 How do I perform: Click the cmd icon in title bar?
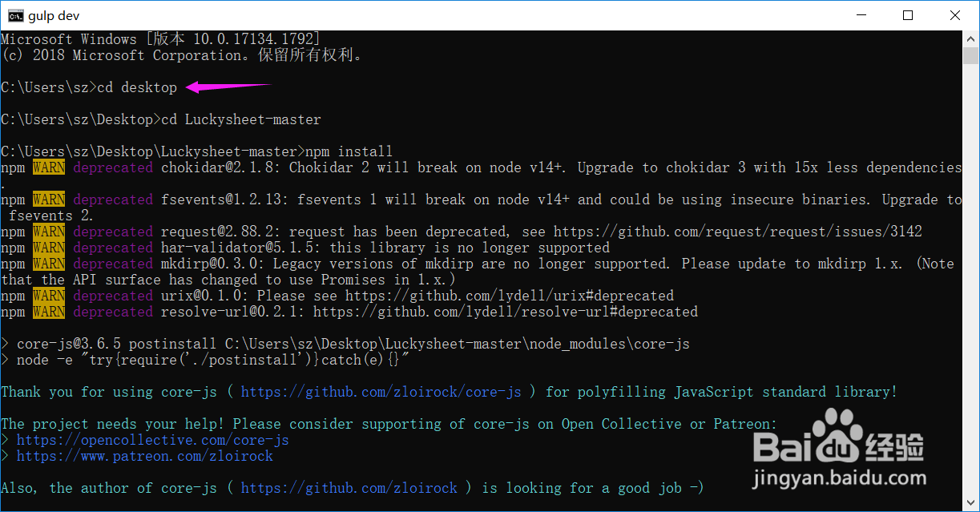[14, 15]
